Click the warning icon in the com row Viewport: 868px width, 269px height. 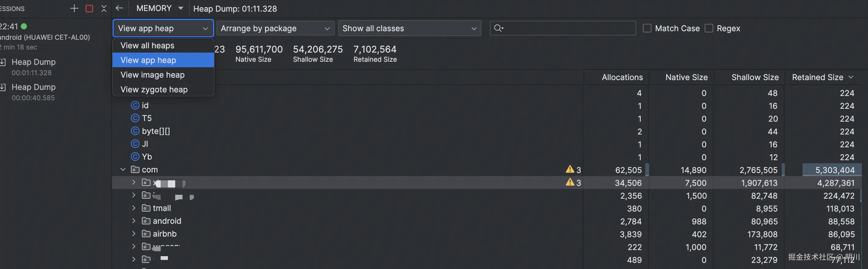(569, 169)
